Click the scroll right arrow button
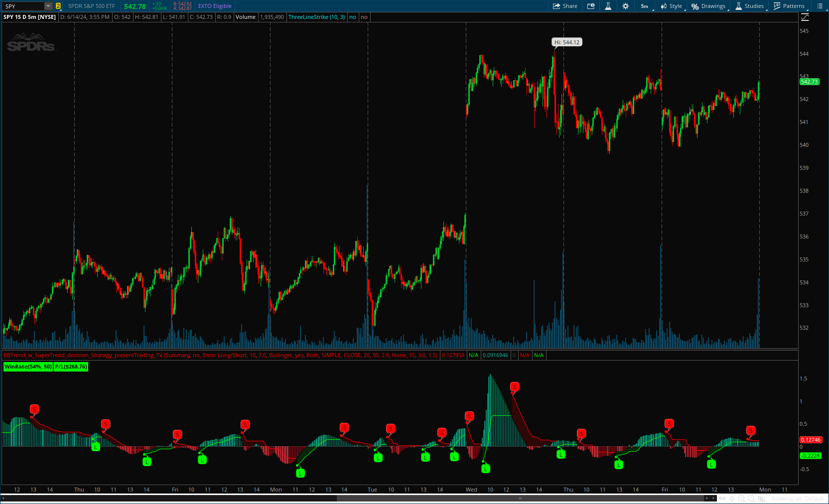Screen dimensions: 829x504 pyautogui.click(x=713, y=498)
